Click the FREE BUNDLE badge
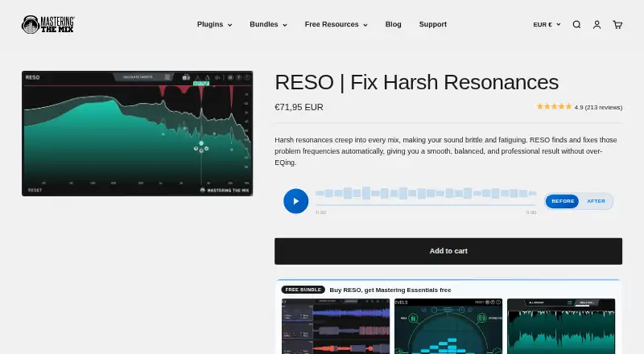 click(303, 290)
